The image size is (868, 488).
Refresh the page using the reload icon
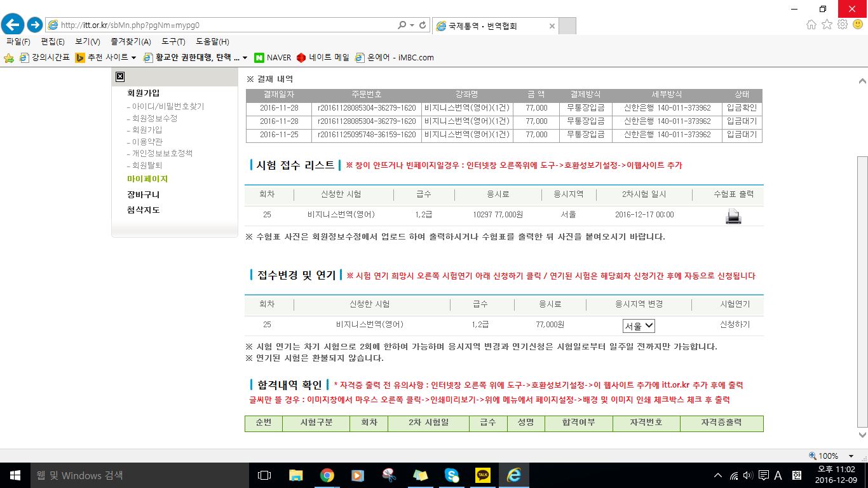[423, 25]
